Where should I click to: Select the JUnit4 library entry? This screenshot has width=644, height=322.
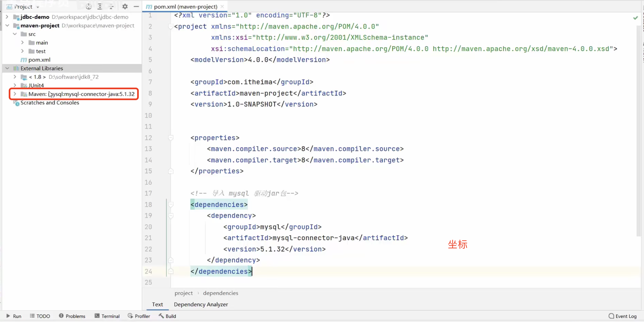(x=36, y=85)
